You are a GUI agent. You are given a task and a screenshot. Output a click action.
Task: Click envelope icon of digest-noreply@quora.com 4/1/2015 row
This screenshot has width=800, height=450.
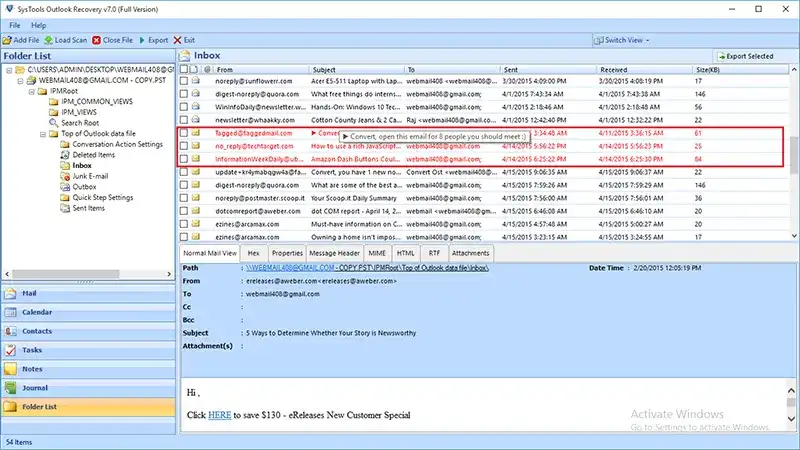pyautogui.click(x=195, y=94)
